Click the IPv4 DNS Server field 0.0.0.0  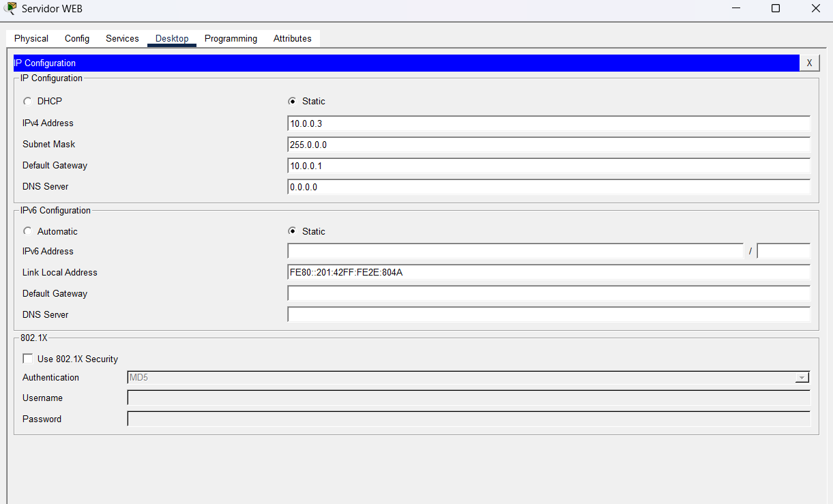[549, 187]
